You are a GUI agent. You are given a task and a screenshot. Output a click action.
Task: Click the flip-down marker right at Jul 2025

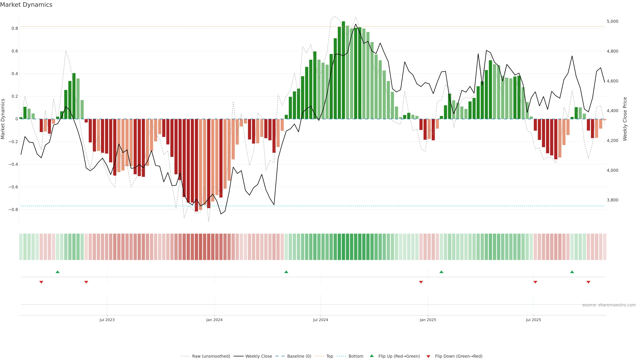pyautogui.click(x=535, y=282)
